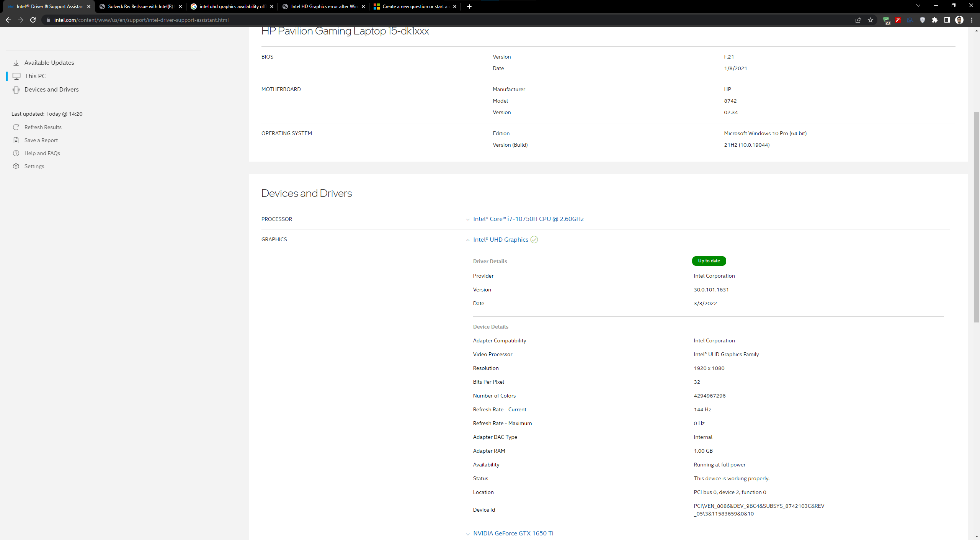
Task: Click the Devices and Drivers chip icon
Action: [16, 90]
